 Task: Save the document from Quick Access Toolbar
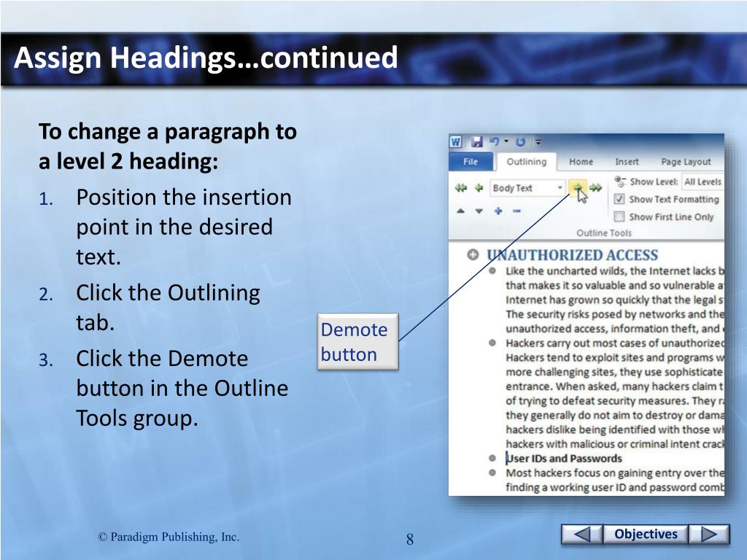pos(477,142)
